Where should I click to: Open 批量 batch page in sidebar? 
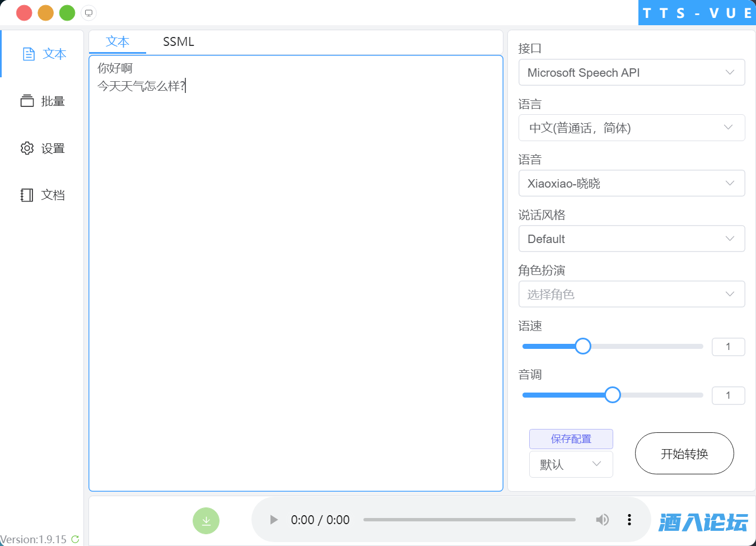pyautogui.click(x=43, y=101)
